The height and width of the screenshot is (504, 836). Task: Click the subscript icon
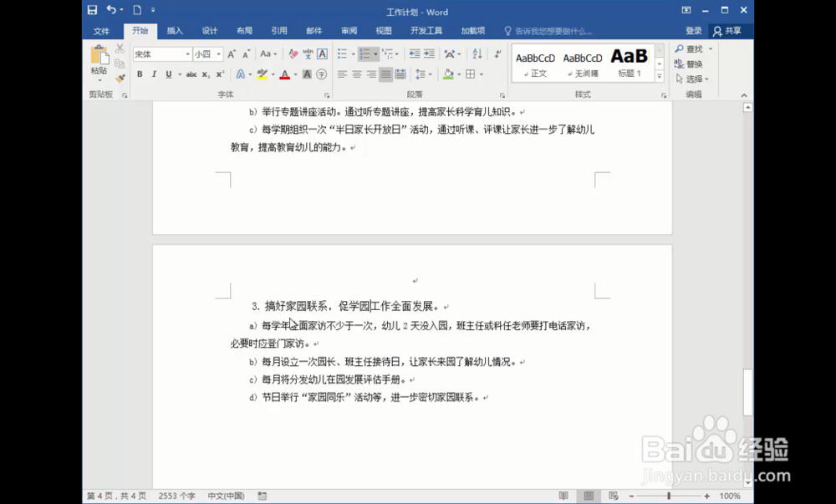[x=206, y=74]
